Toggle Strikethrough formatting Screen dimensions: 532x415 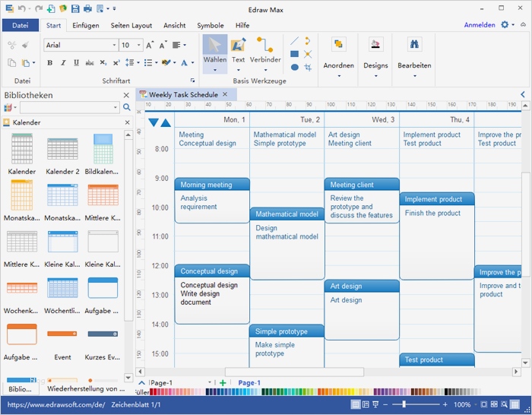90,62
